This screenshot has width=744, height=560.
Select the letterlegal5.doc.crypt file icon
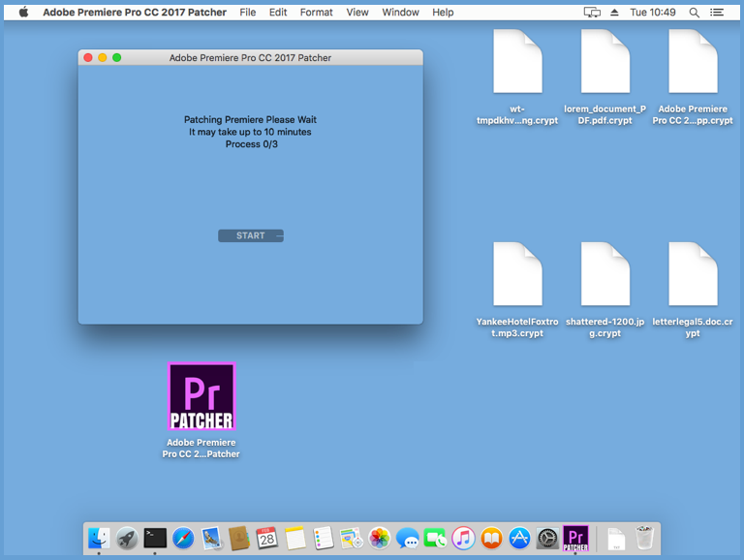(694, 274)
